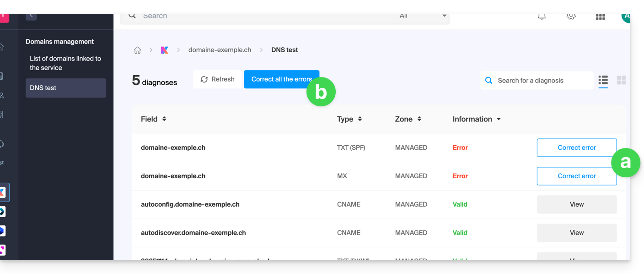Click the home icon in the breadcrumb

[x=137, y=50]
